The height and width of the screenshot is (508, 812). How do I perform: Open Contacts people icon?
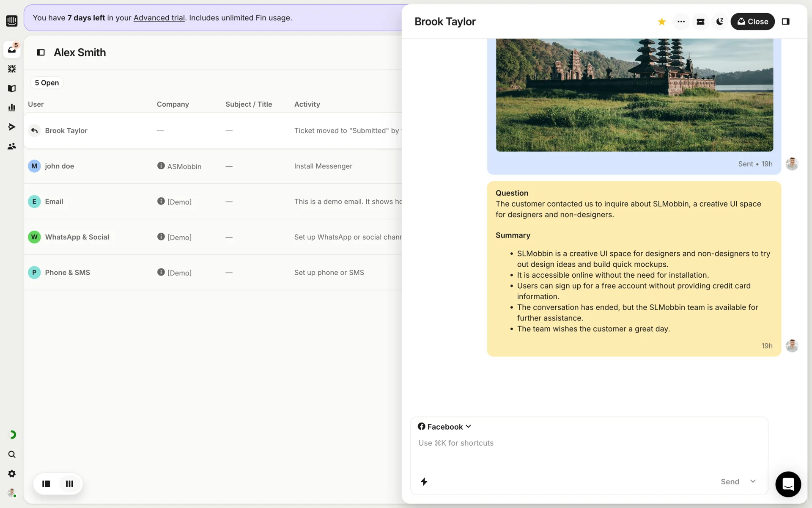(x=12, y=146)
